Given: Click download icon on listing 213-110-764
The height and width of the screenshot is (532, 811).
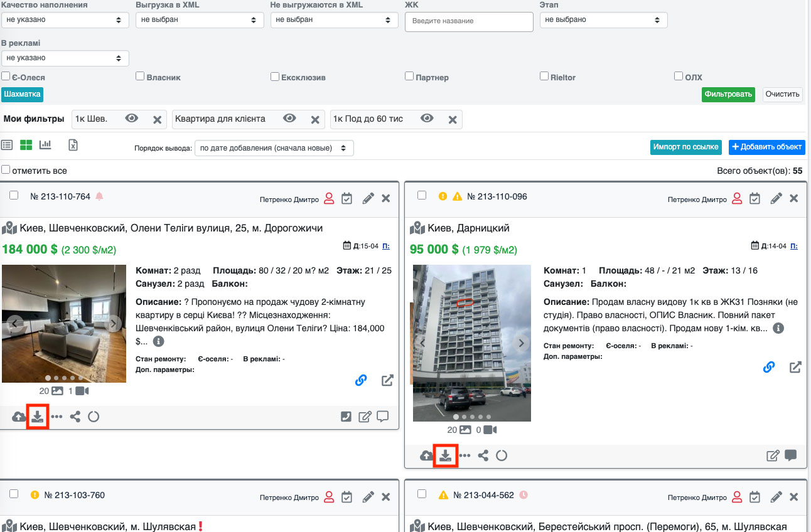Looking at the screenshot, I should 38,417.
